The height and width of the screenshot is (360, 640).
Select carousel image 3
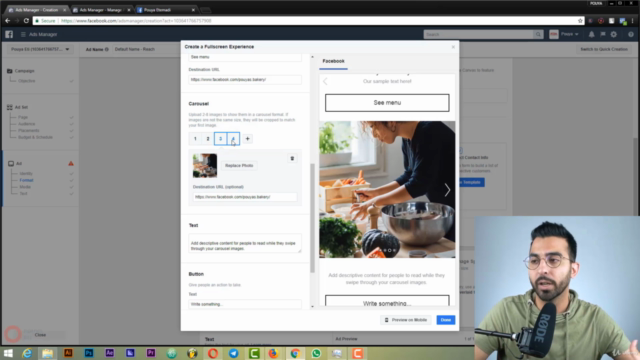220,139
